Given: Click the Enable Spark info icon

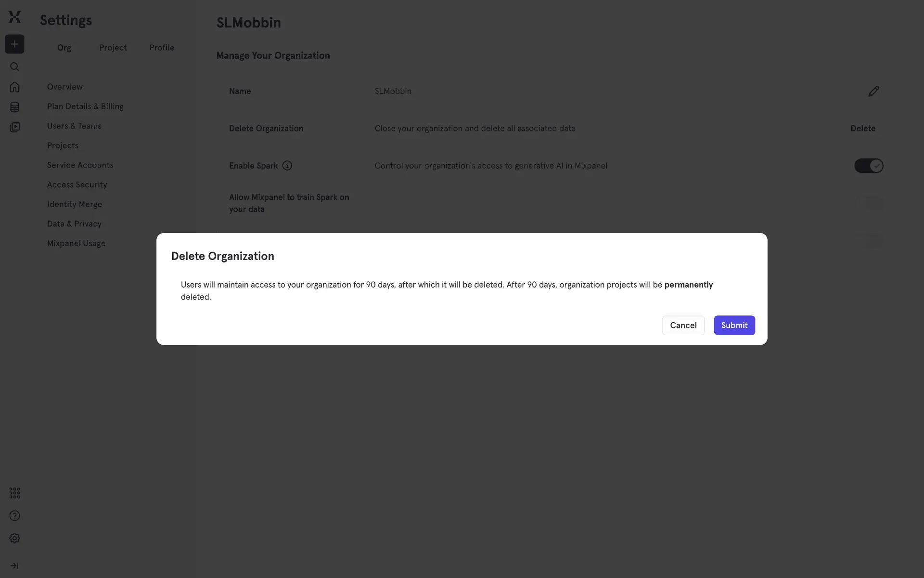Looking at the screenshot, I should point(287,166).
